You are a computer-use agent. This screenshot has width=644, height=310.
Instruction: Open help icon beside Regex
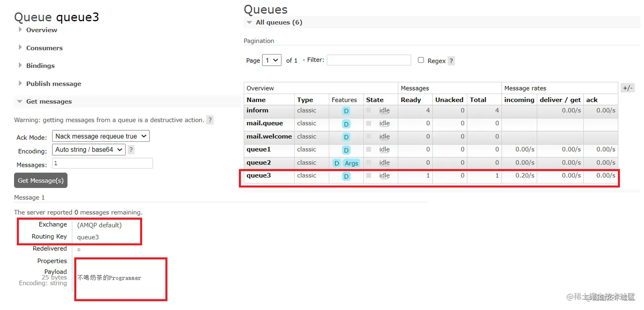(451, 61)
